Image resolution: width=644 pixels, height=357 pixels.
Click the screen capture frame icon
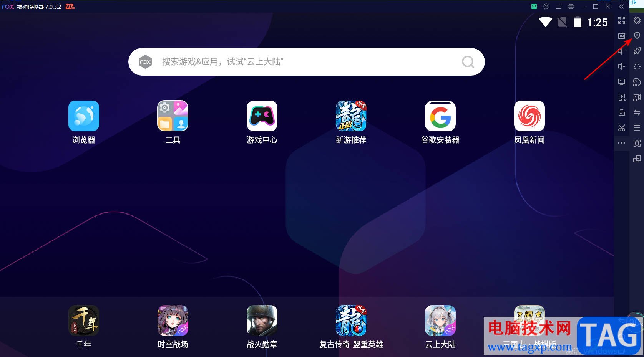pos(637,143)
